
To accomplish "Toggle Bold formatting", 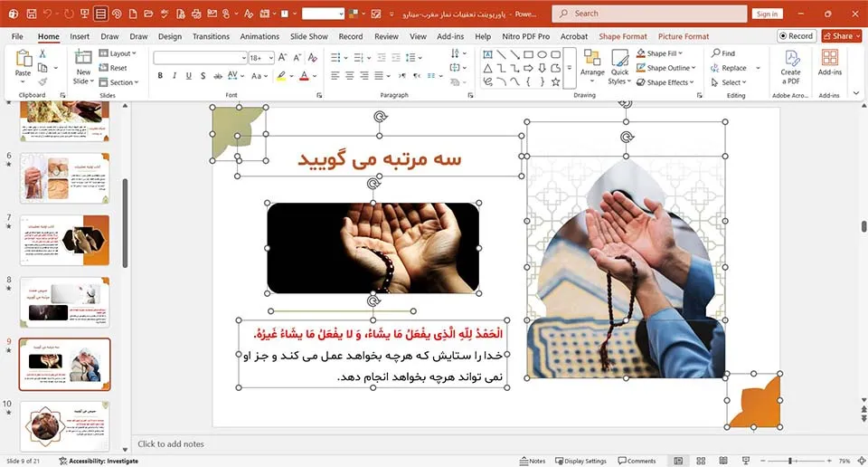I will 160,76.
